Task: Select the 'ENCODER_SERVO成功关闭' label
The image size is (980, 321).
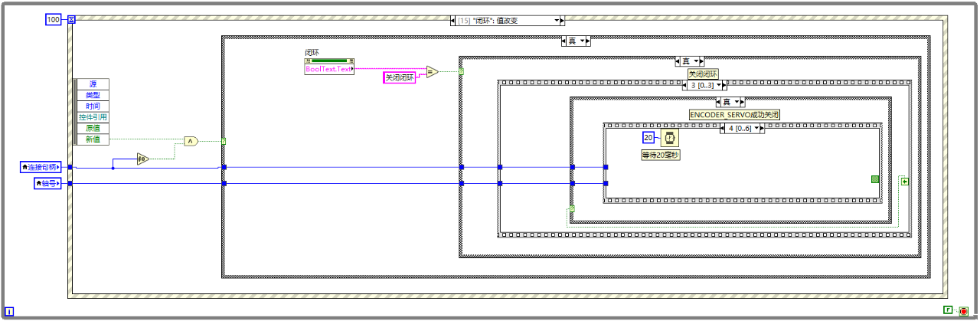Action: (734, 115)
